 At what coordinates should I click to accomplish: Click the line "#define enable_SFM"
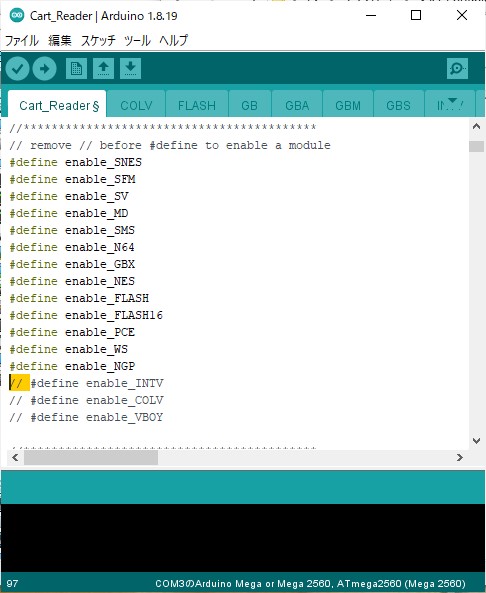click(x=72, y=179)
